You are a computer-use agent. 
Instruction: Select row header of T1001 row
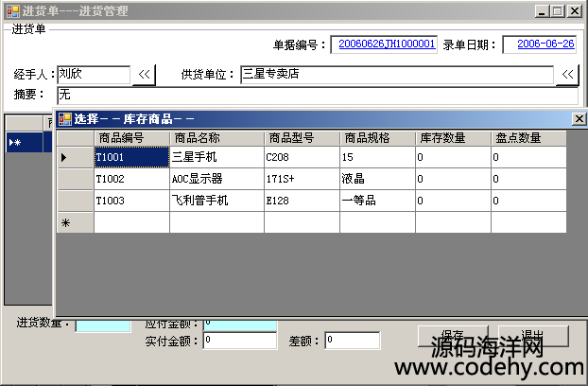(76, 157)
